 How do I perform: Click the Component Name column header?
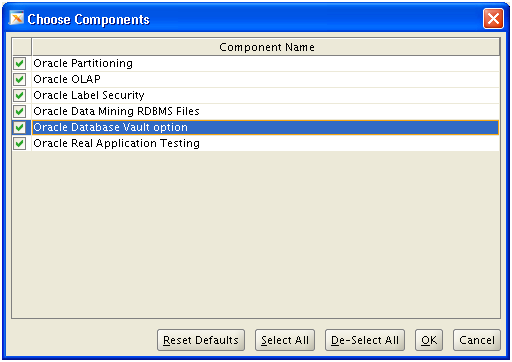[x=266, y=47]
